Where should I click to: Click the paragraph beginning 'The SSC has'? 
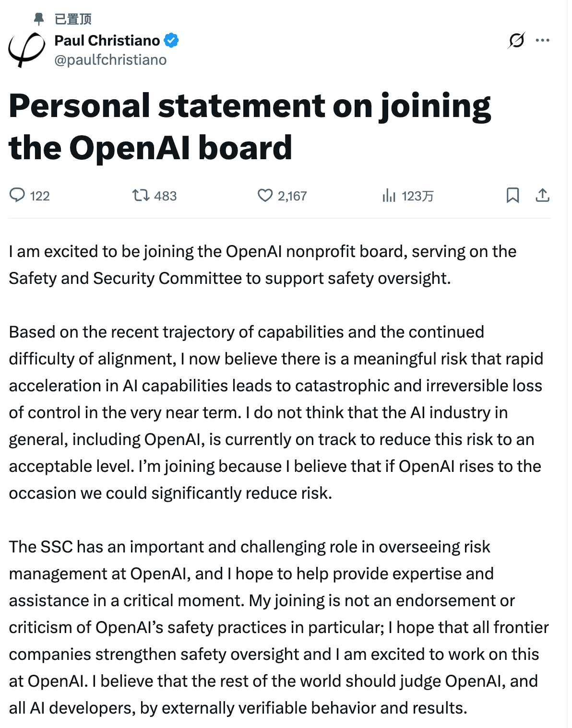pyautogui.click(x=279, y=627)
